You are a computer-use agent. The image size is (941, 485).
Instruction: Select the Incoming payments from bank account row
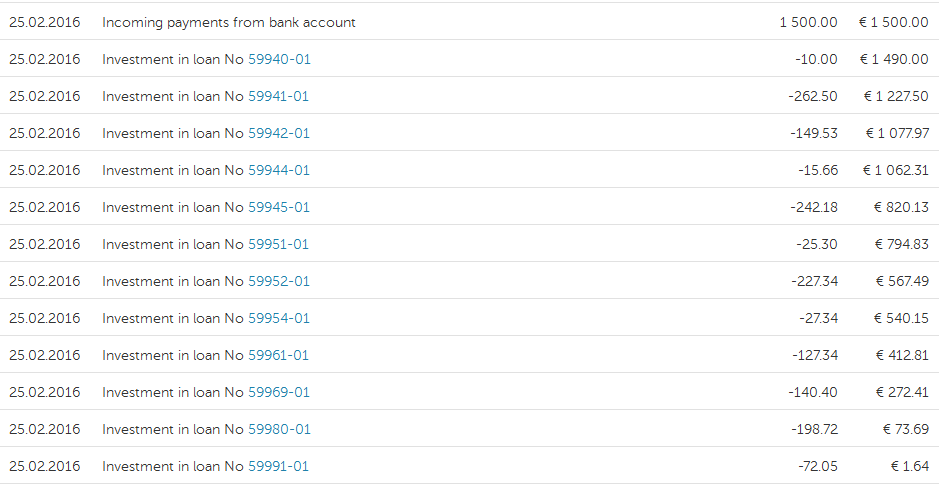point(470,22)
